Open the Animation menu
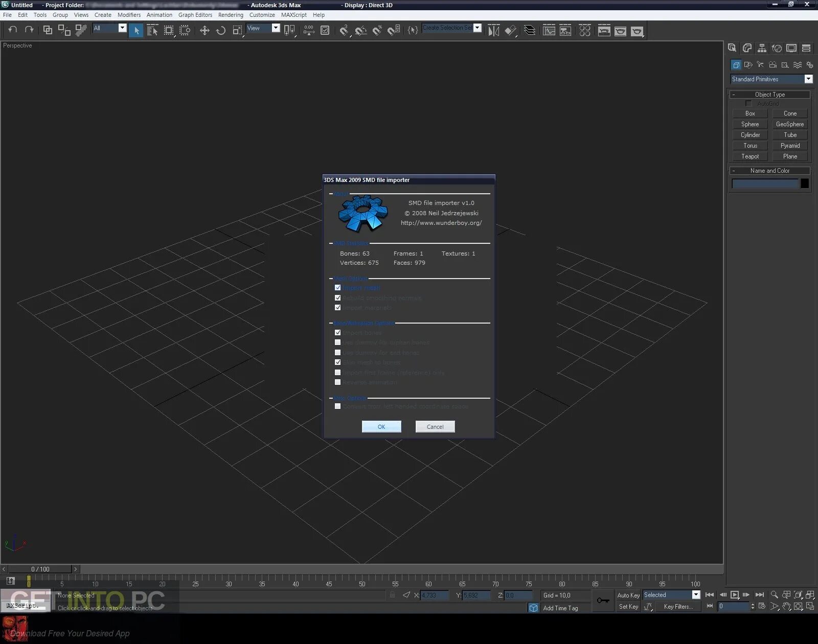 point(160,15)
